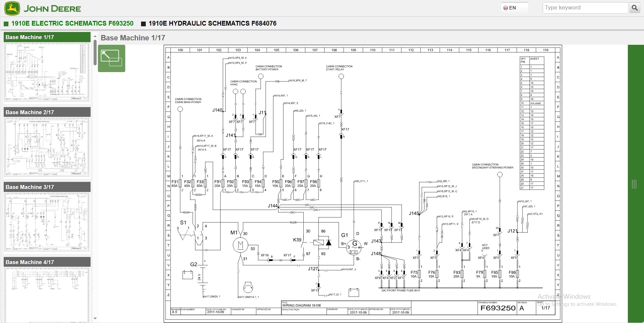Click the magnifying glass search icon
The height and width of the screenshot is (323, 644).
(x=634, y=7)
